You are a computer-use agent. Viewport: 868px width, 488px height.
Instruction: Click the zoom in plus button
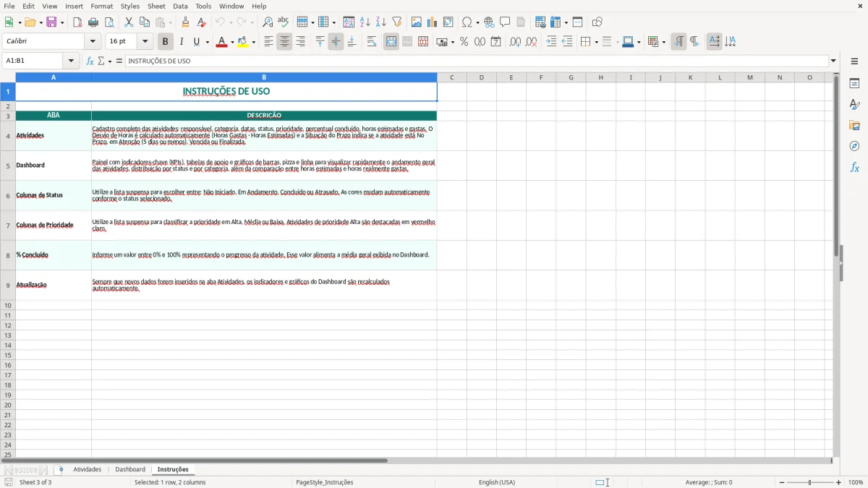tap(839, 482)
